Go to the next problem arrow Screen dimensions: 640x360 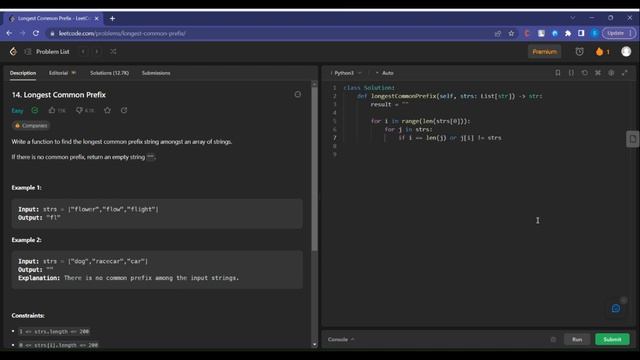(x=97, y=51)
